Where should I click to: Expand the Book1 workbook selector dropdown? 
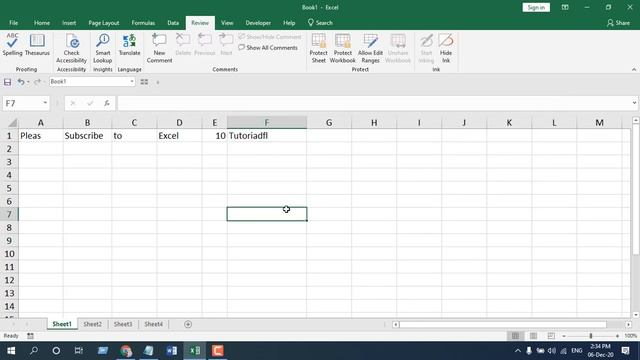coord(132,82)
